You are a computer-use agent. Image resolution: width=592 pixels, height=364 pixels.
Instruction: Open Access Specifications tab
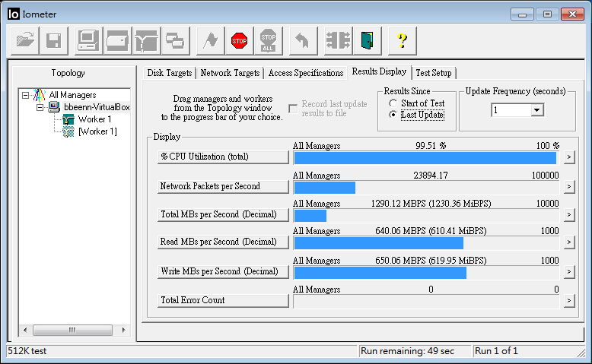pos(306,73)
